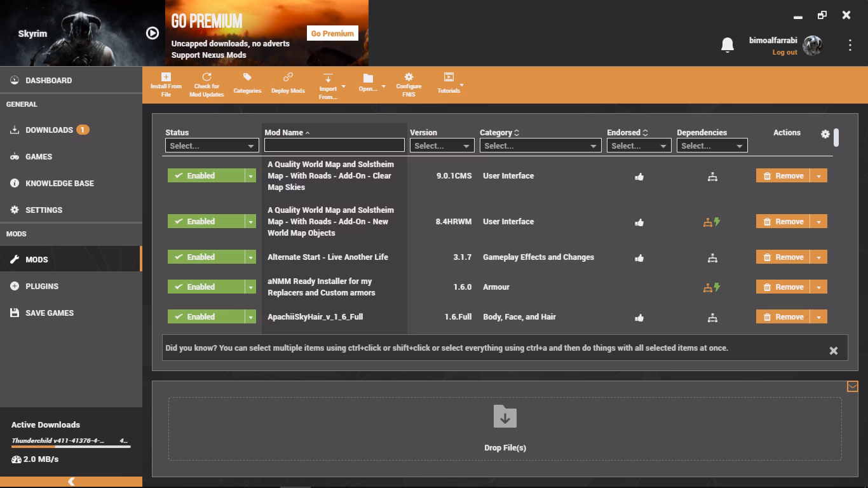Open the three-dot global menu
Viewport: 868px width, 488px height.
coord(850,44)
